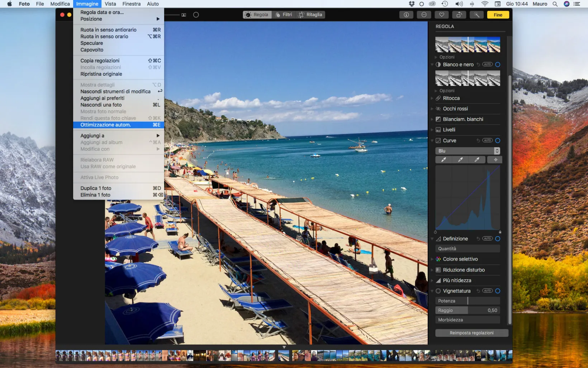This screenshot has width=588, height=368.
Task: Open Notification Center list icon
Action: coord(577,4)
